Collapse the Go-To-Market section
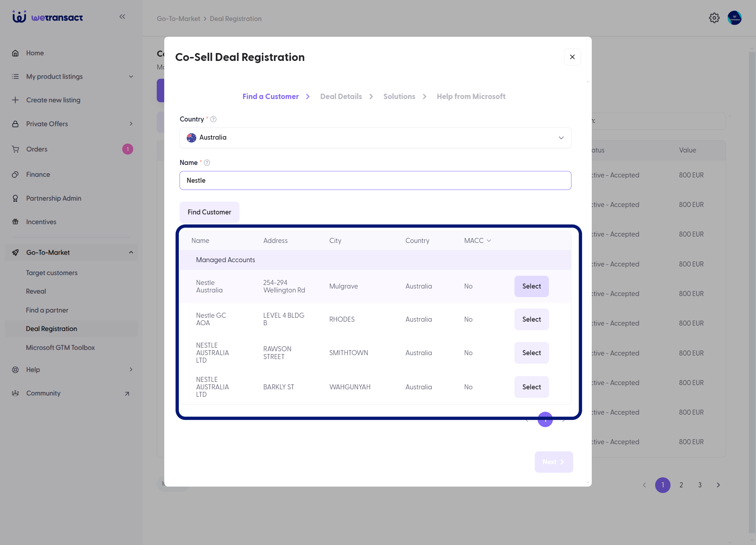Viewport: 756px width, 545px height. pyautogui.click(x=131, y=253)
